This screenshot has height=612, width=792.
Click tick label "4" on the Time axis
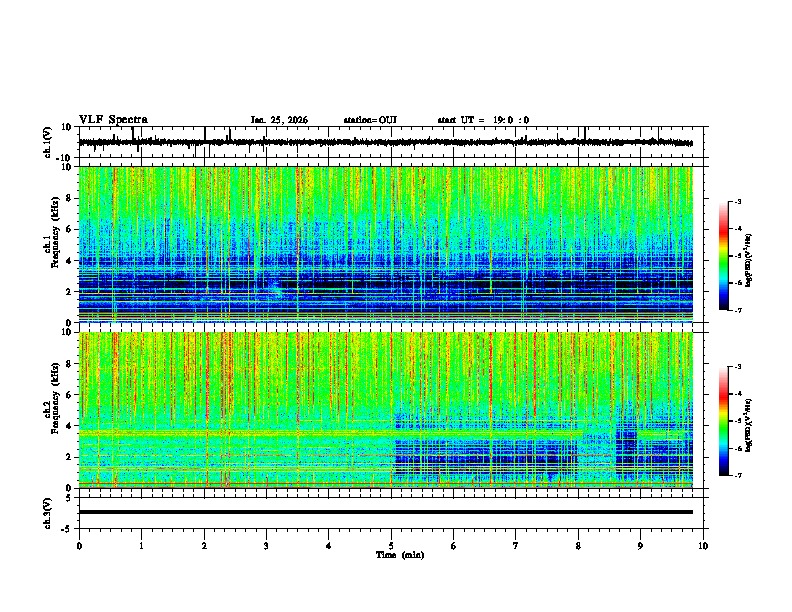(x=329, y=546)
